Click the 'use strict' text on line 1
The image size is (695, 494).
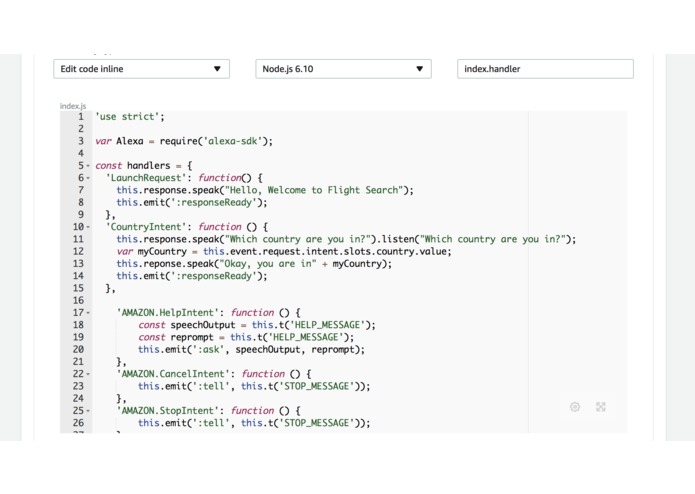(x=127, y=117)
